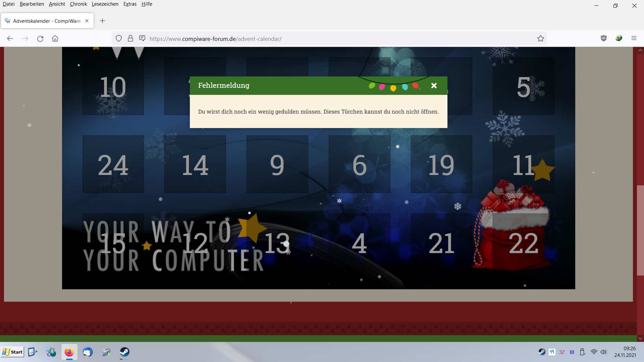Open the Lesezeichen menu
The height and width of the screenshot is (362, 644).
point(105,4)
